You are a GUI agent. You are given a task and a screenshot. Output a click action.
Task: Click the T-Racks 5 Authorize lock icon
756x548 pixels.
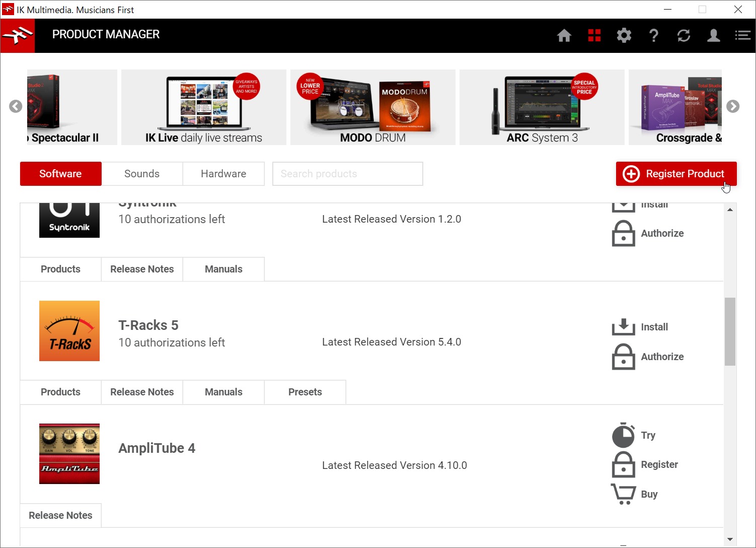tap(623, 357)
